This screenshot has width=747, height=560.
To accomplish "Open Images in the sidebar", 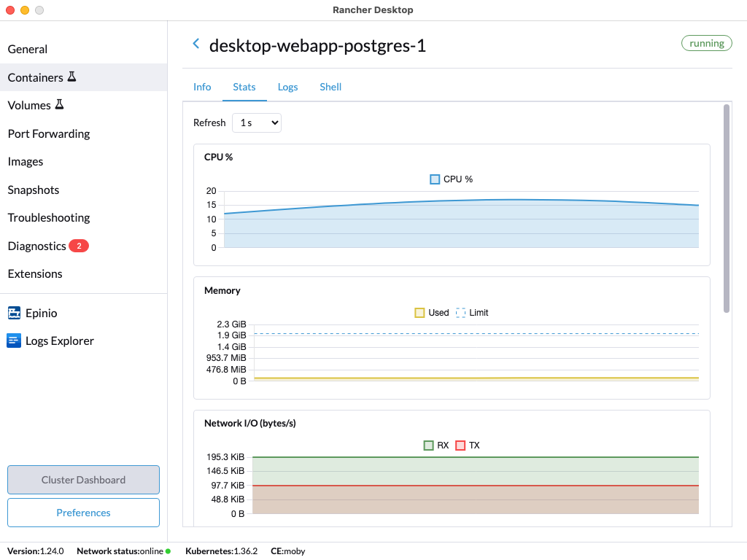I will pyautogui.click(x=83, y=161).
